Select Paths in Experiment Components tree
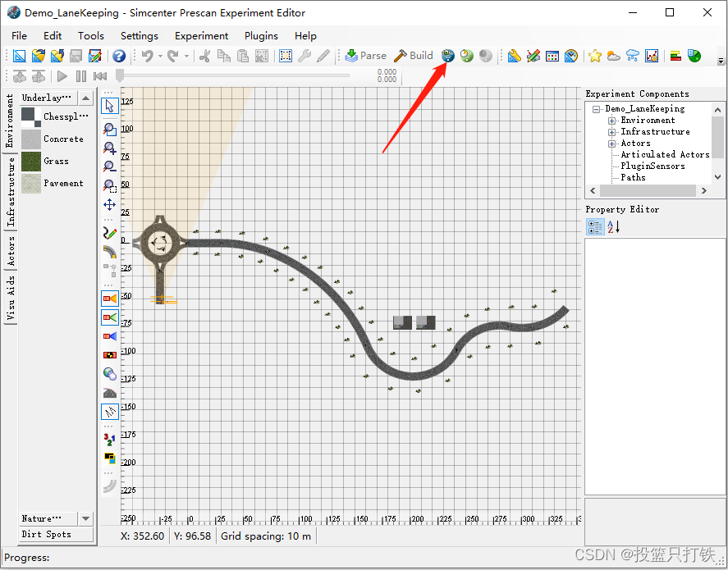The width and height of the screenshot is (728, 570). tap(633, 178)
